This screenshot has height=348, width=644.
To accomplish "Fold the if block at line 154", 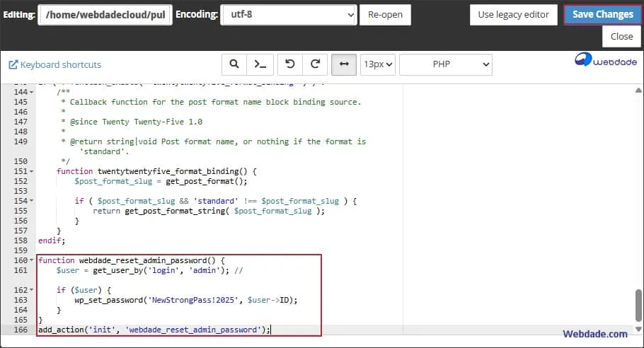I will (x=32, y=202).
